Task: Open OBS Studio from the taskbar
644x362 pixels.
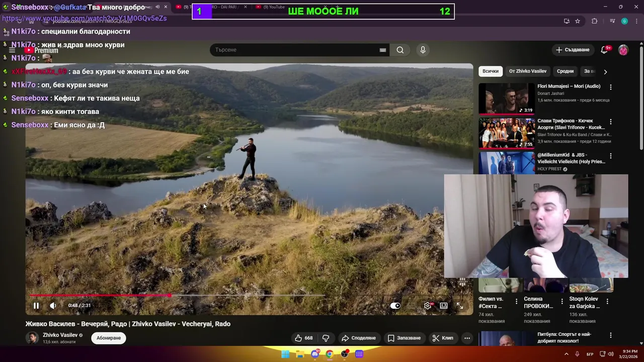Action: 345,354
